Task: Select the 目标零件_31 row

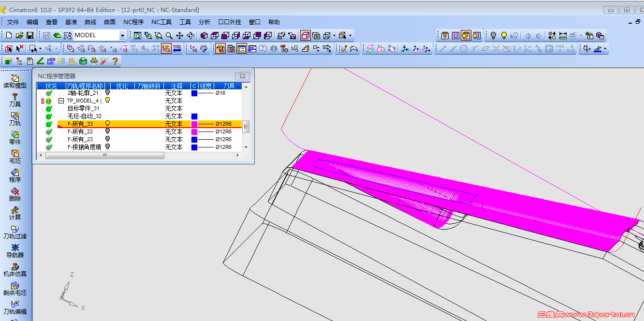Action: pyautogui.click(x=140, y=108)
